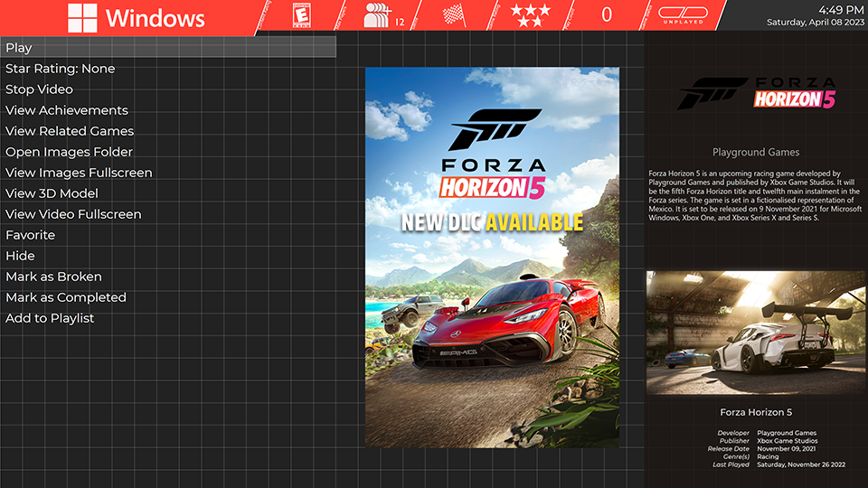This screenshot has width=868, height=488.
Task: Click the 4:49 PM clock
Action: (841, 10)
